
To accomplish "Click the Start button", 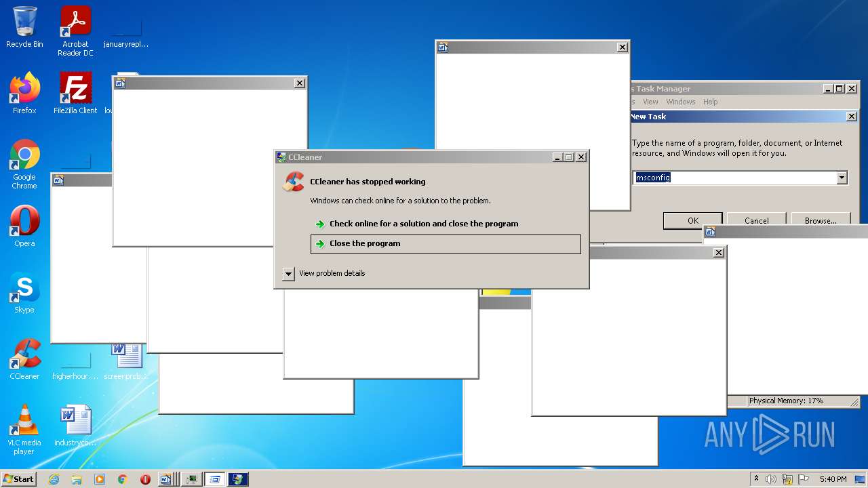I will [x=18, y=479].
